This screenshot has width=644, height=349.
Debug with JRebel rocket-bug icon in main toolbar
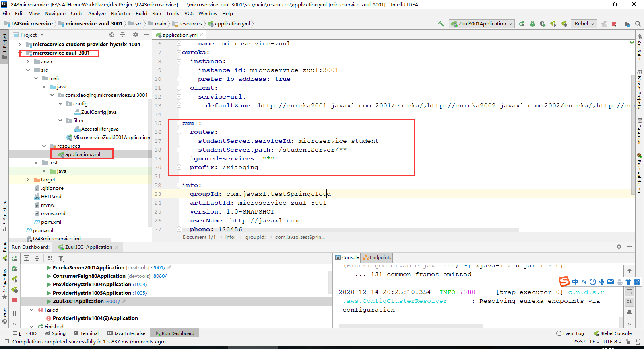coord(564,24)
